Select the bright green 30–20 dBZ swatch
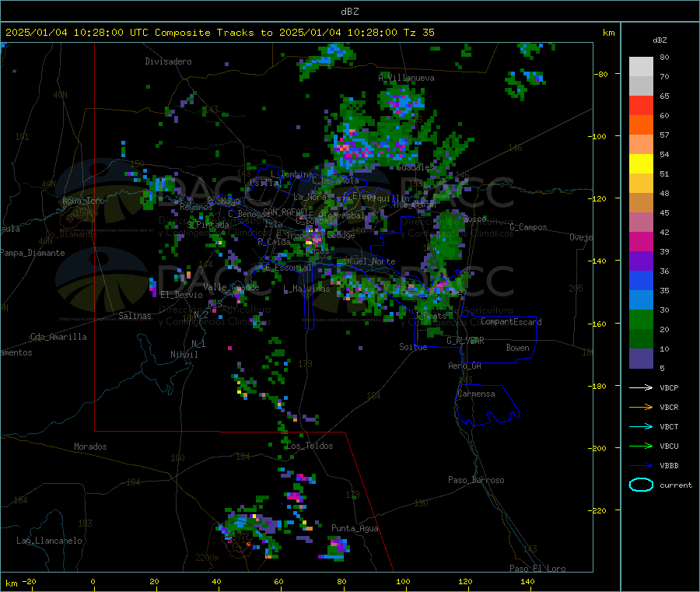The height and width of the screenshot is (592, 700). (641, 319)
